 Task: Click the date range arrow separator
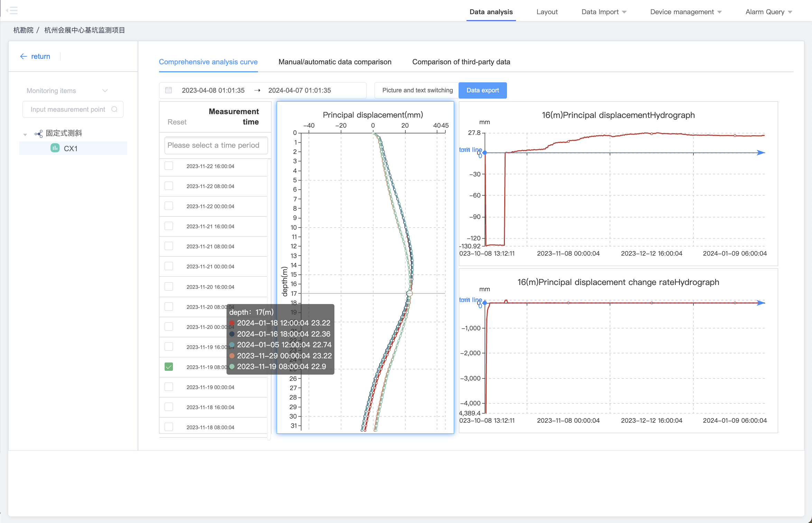pyautogui.click(x=257, y=90)
